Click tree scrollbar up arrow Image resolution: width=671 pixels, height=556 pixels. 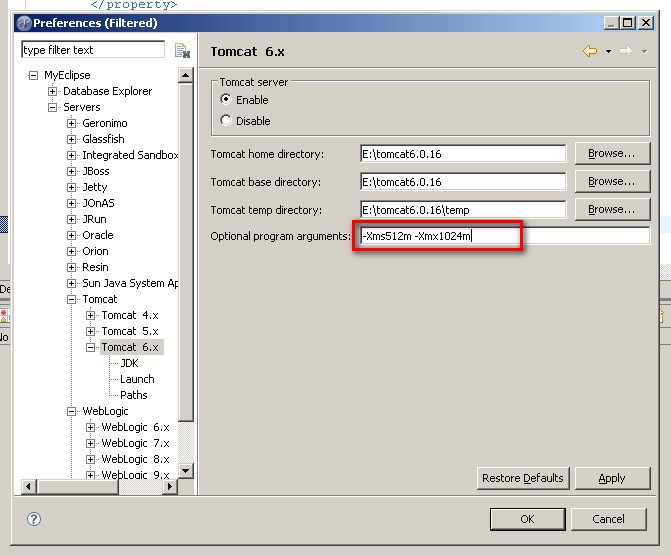(x=186, y=75)
